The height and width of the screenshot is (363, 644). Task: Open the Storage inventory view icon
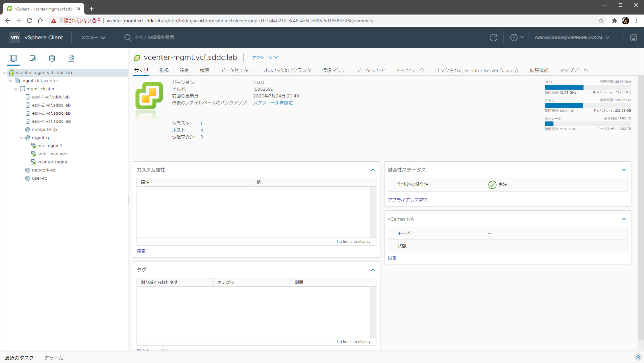52,58
